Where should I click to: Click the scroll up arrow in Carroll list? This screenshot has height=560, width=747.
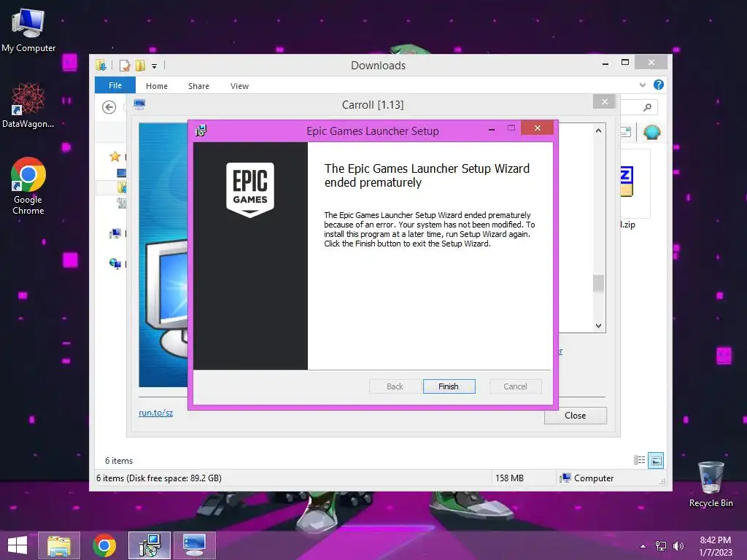[x=598, y=131]
